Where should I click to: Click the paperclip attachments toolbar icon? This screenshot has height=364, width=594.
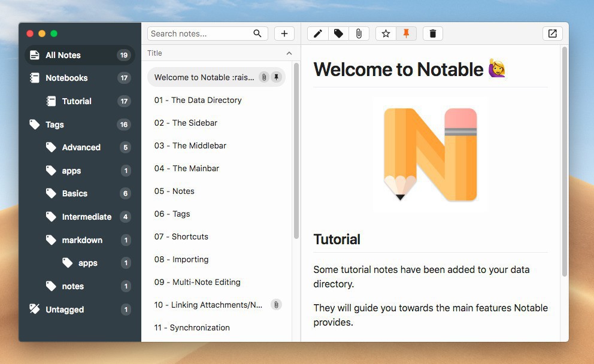pyautogui.click(x=359, y=34)
